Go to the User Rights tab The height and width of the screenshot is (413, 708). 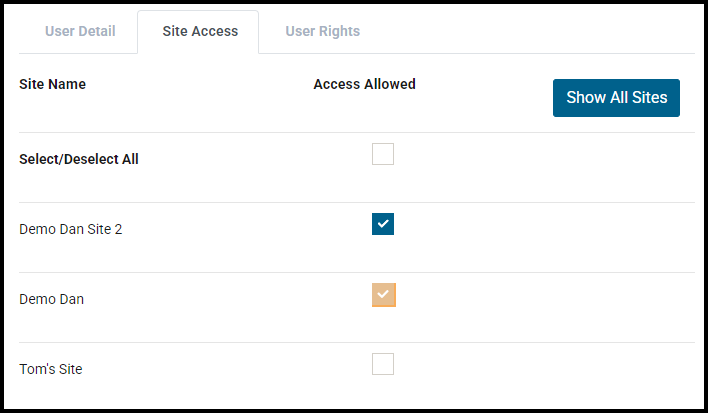(x=322, y=31)
